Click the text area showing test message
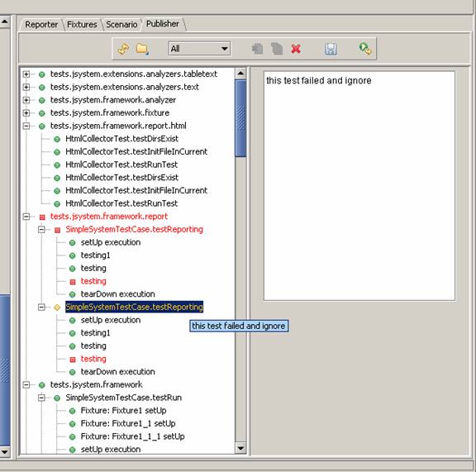Viewport: 476px width, 472px height. tap(359, 186)
